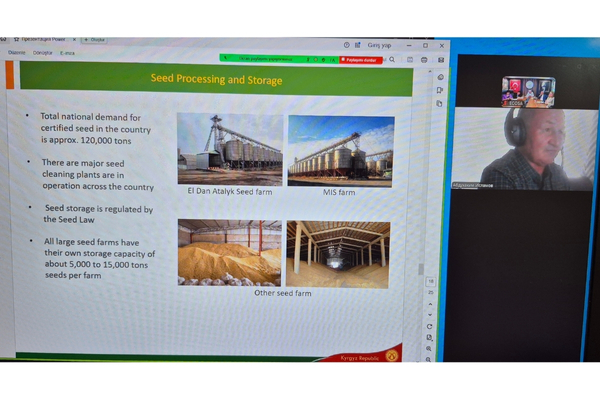Click the participant name label under speaker video
Screen dimensions: 600x400
(x=473, y=185)
